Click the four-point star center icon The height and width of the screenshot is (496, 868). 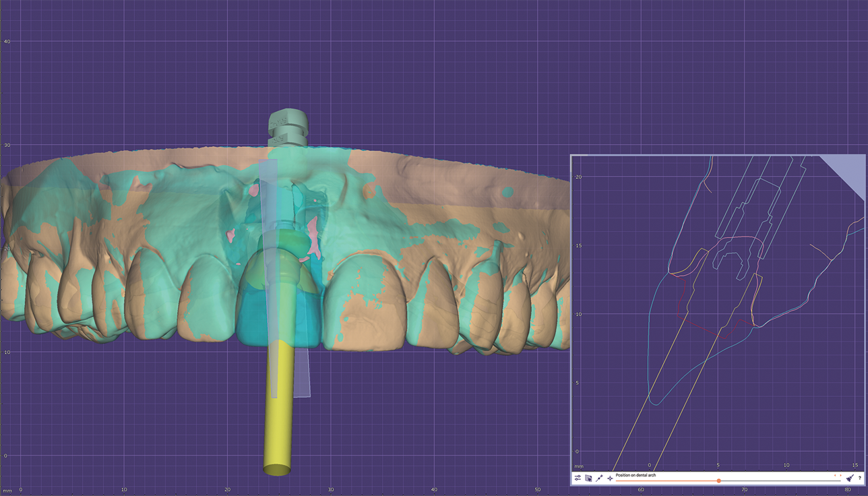(610, 478)
